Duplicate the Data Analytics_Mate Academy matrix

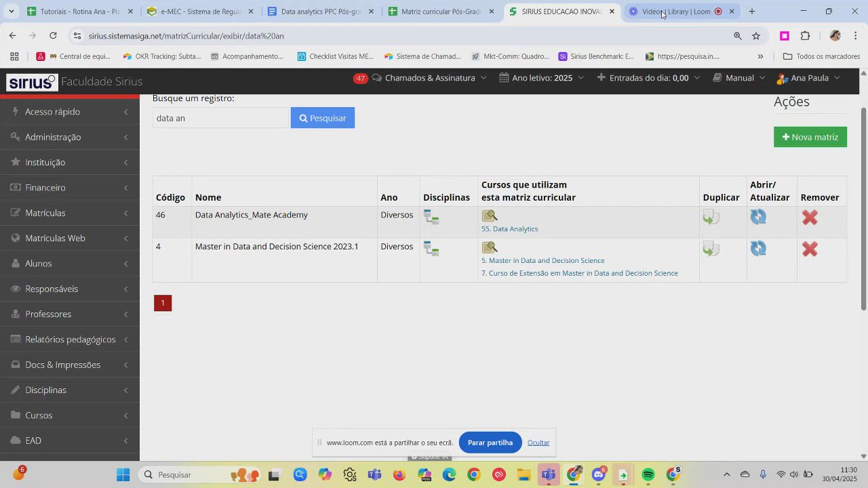coord(711,217)
